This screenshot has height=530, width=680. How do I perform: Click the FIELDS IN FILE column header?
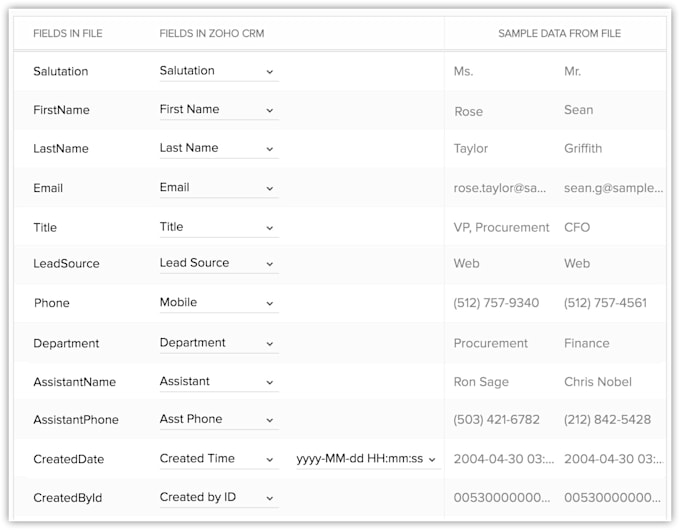click(x=68, y=33)
